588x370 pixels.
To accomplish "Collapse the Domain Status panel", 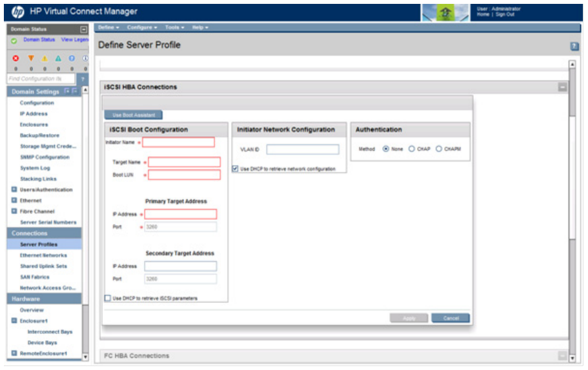I will point(83,29).
